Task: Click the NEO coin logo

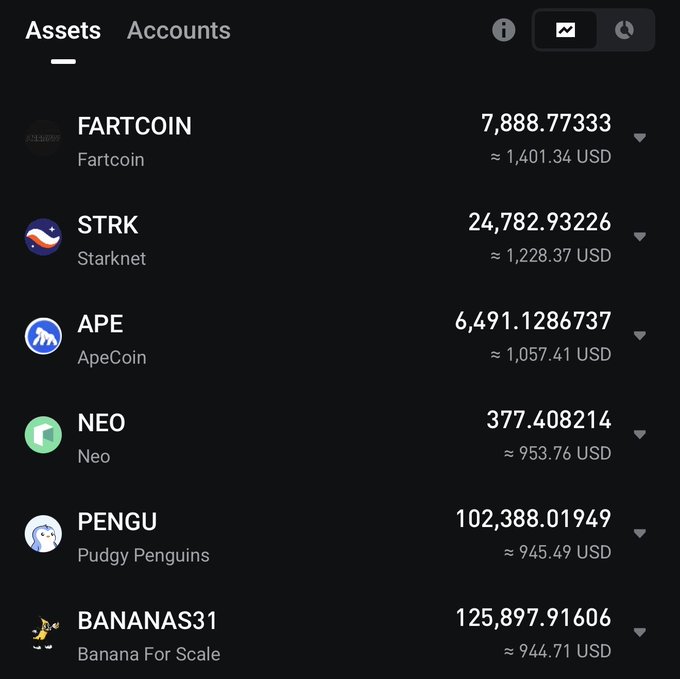Action: (43, 435)
